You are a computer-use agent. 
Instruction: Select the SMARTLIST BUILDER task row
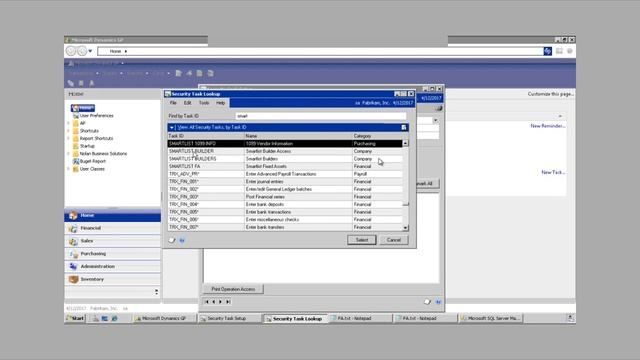click(284, 151)
